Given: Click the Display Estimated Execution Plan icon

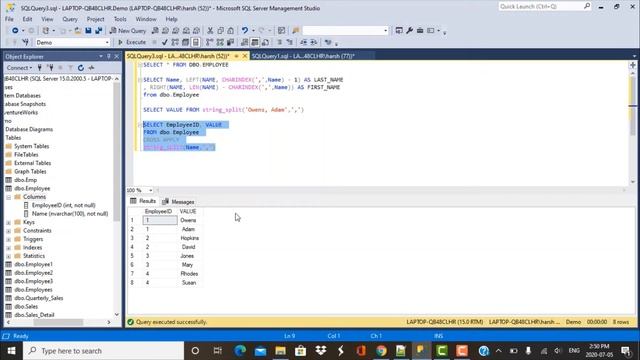Looking at the screenshot, I should tap(175, 42).
